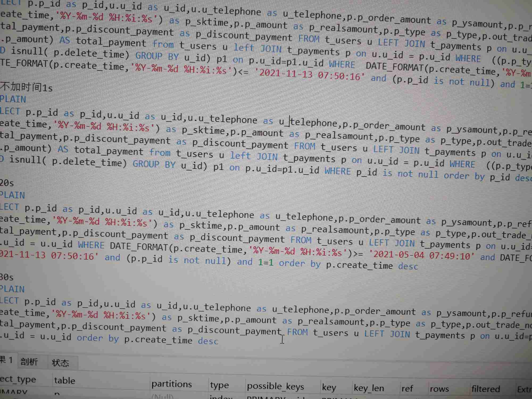Place cursor on the 不加时间1s comment line
The height and width of the screenshot is (399, 532).
27,87
